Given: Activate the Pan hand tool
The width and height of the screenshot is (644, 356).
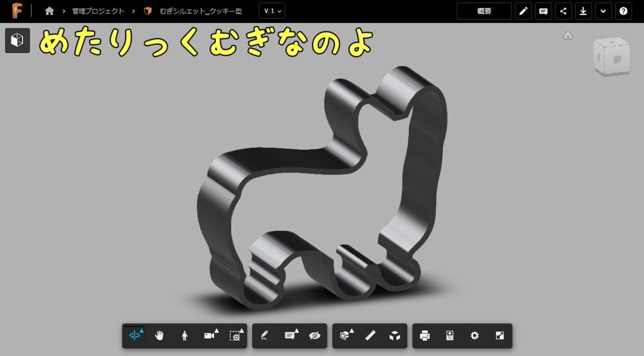Looking at the screenshot, I should pos(159,336).
